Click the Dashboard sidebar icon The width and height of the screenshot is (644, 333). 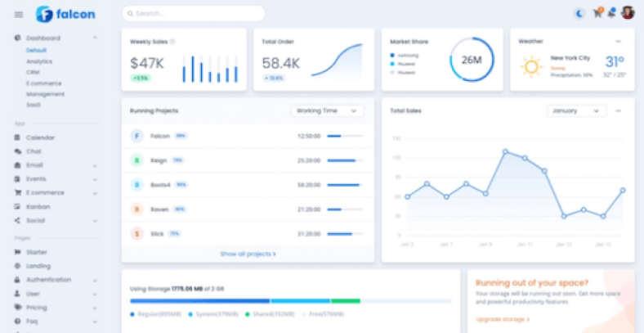tap(18, 38)
